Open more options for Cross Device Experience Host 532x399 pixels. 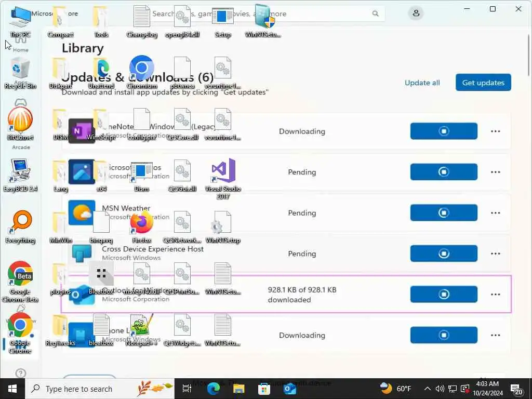[495, 254]
